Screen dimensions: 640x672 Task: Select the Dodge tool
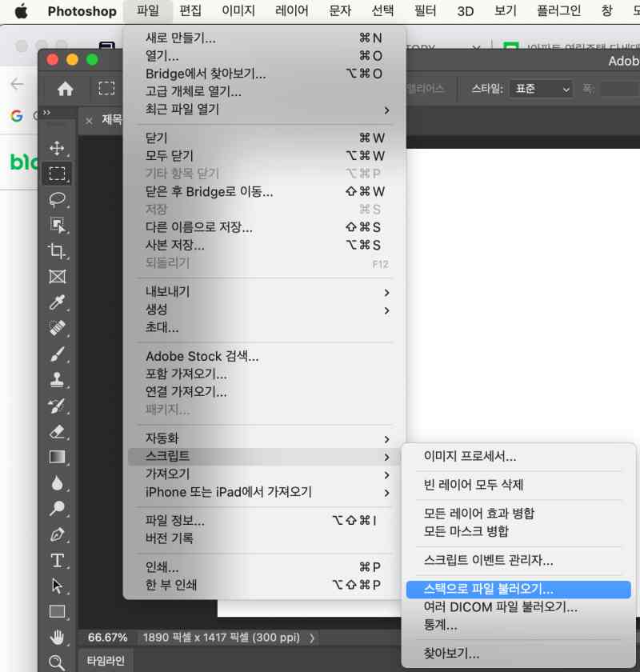coord(57,509)
